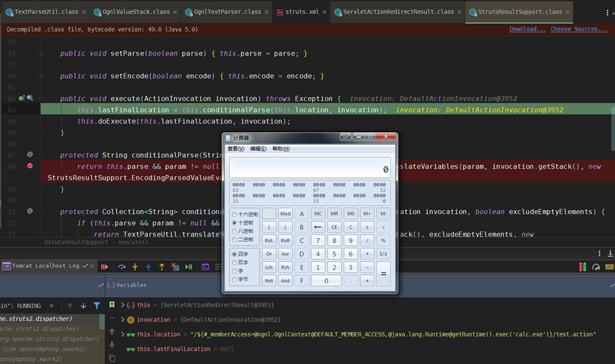
Task: Click the Choose Sources... link
Action: point(579,29)
